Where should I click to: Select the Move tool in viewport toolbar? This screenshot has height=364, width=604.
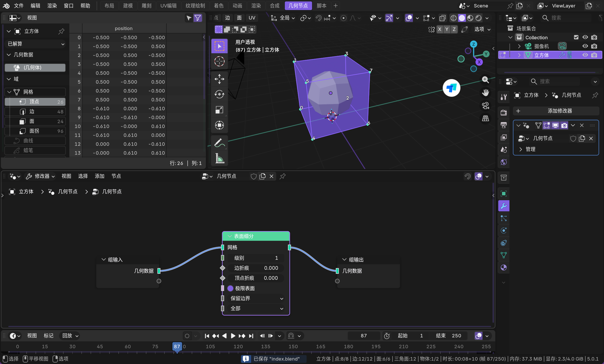[x=219, y=79]
